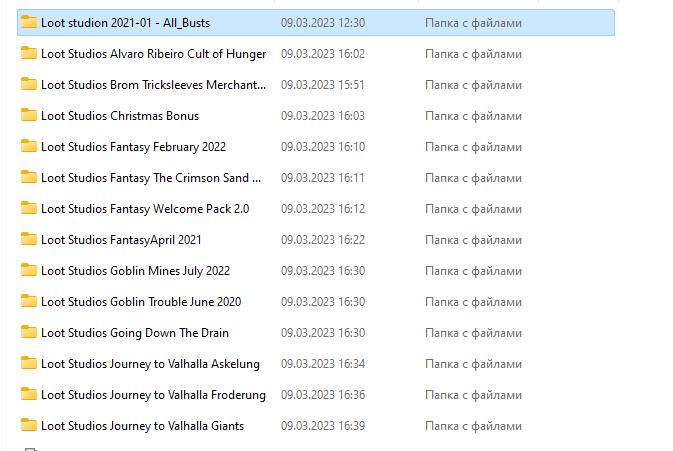
Task: Click date 09.03.2023 16:03
Action: pyautogui.click(x=323, y=116)
